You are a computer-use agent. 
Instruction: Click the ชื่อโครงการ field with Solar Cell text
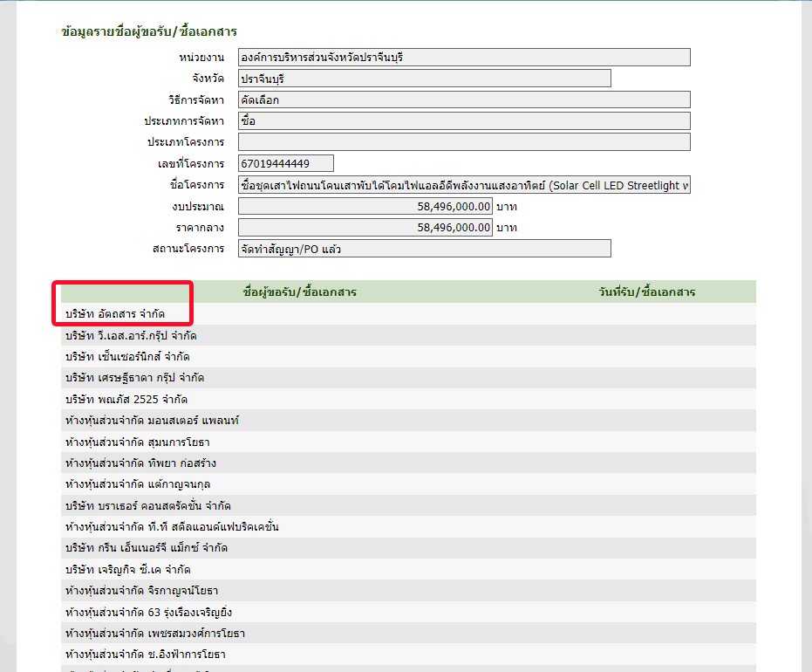point(463,185)
